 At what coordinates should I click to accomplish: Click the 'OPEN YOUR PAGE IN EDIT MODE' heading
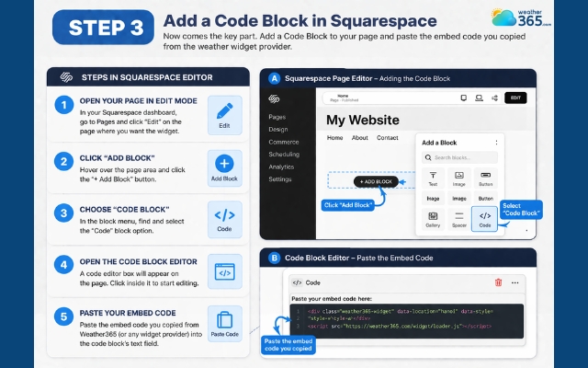139,101
